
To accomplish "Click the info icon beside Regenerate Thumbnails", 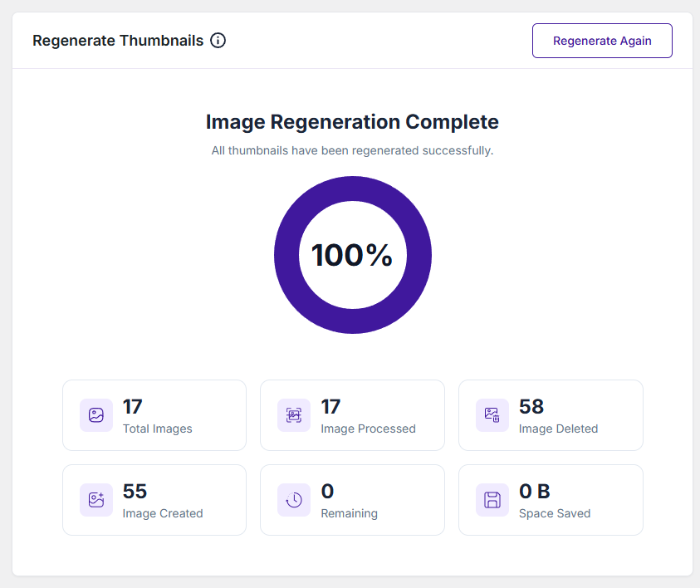I will [218, 41].
